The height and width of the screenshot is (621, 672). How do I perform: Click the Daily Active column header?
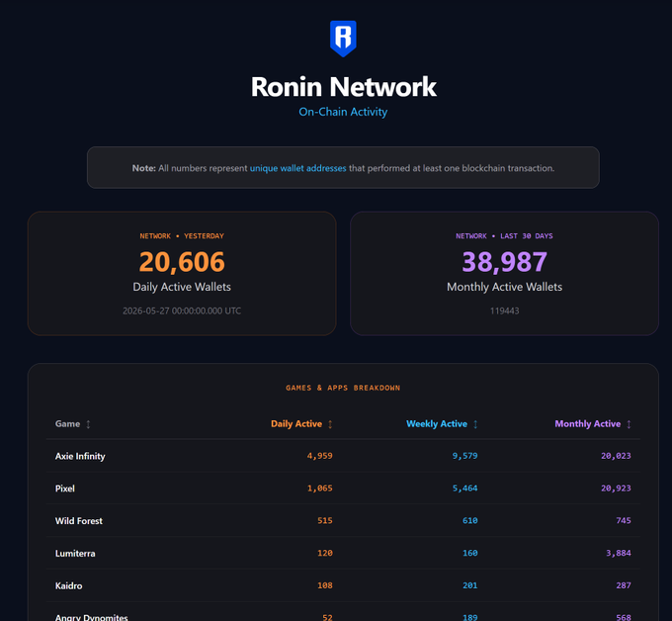tap(296, 423)
